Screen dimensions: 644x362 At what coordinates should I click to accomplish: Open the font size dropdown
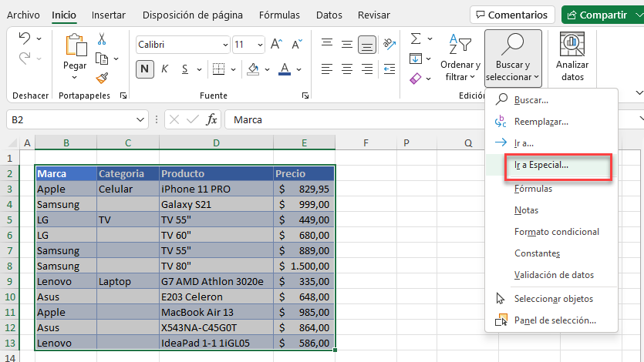(260, 45)
